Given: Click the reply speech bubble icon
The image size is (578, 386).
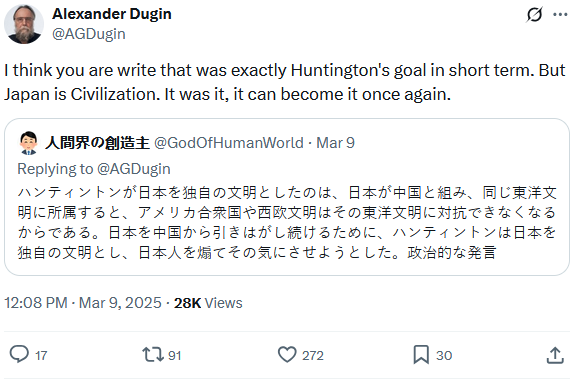Looking at the screenshot, I should [19, 355].
